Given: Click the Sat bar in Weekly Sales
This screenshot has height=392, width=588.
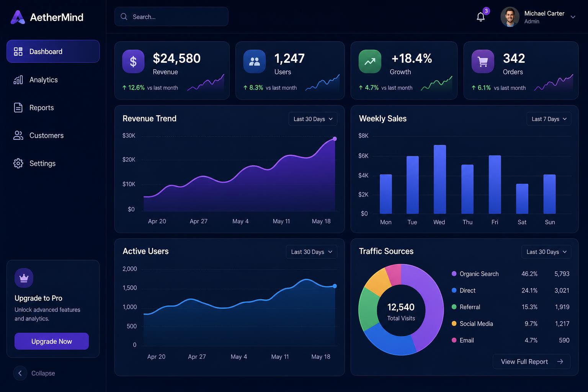Looking at the screenshot, I should 522,199.
